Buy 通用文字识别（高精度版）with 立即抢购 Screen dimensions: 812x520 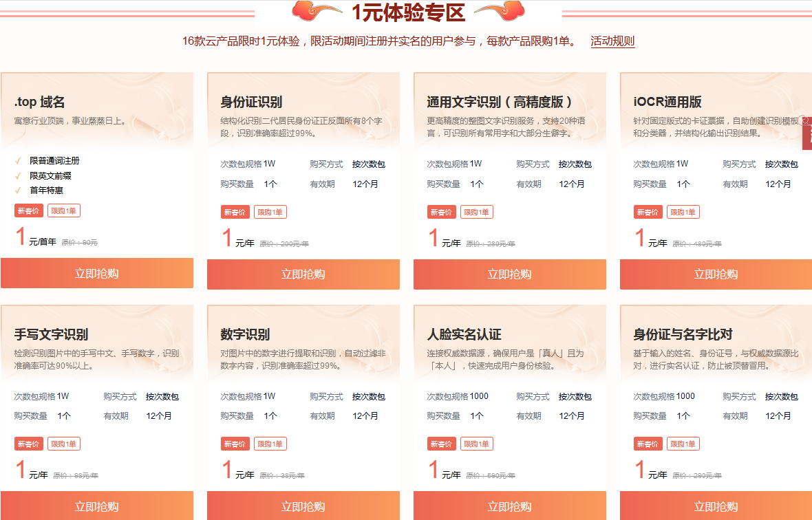click(x=509, y=274)
